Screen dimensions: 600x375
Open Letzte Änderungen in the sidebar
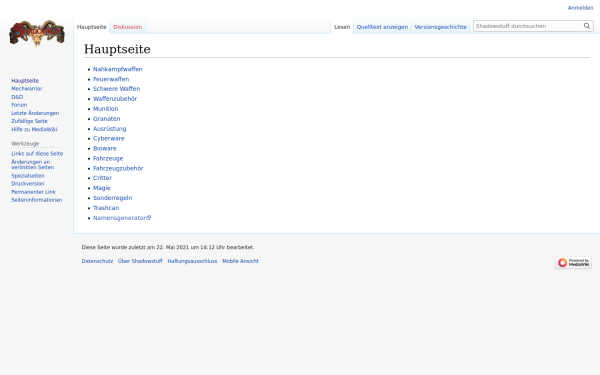tap(35, 113)
